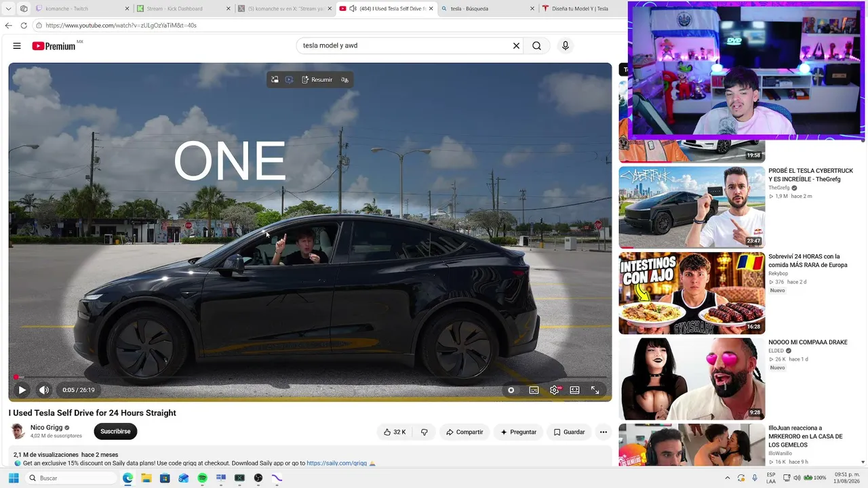Dislike the video
Viewport: 868px width, 488px height.
(x=425, y=432)
